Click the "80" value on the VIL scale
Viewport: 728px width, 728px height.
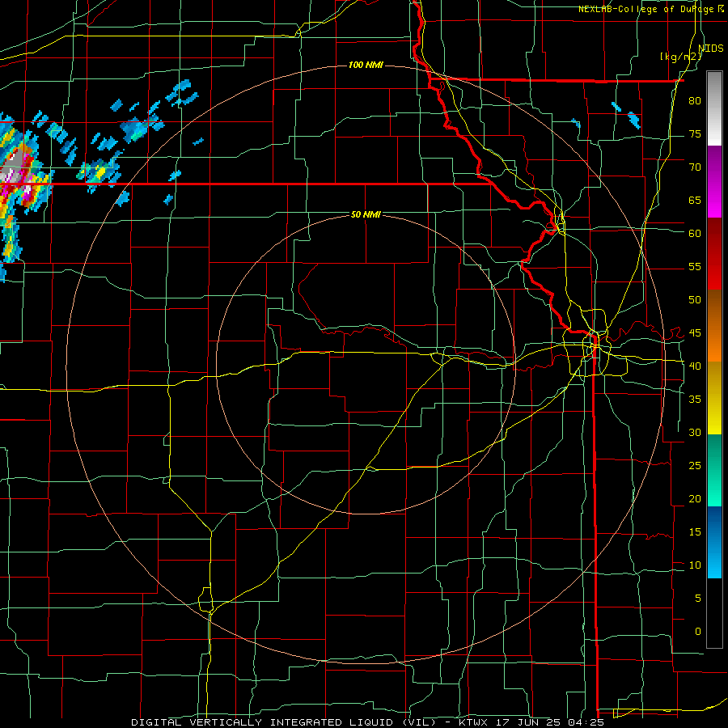click(x=695, y=101)
